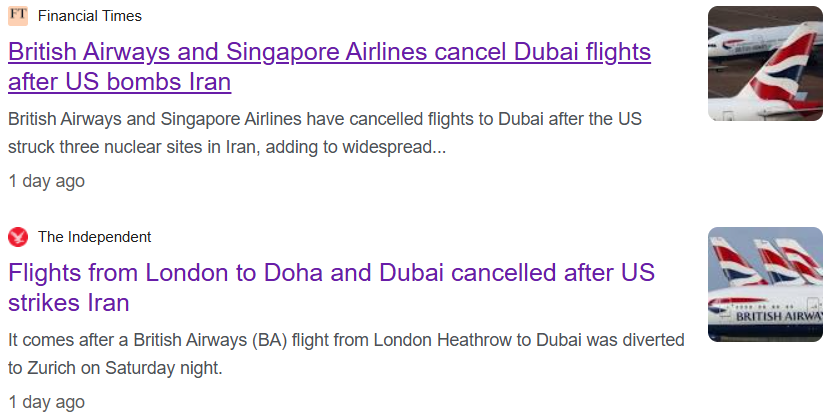832x418 pixels.
Task: Click 'The Independent' source name
Action: (94, 237)
